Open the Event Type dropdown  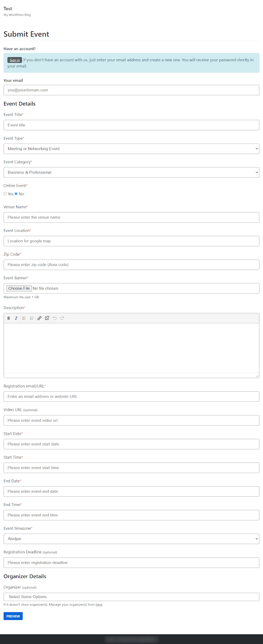[131, 149]
